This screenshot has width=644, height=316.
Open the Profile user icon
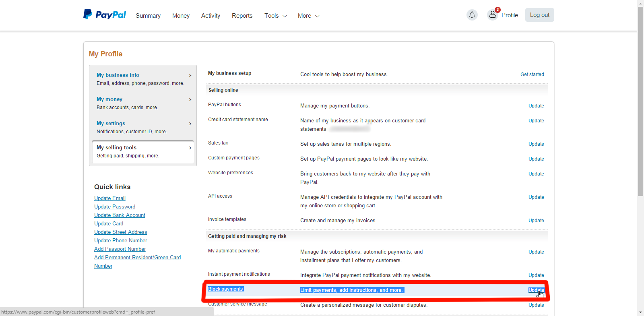493,15
